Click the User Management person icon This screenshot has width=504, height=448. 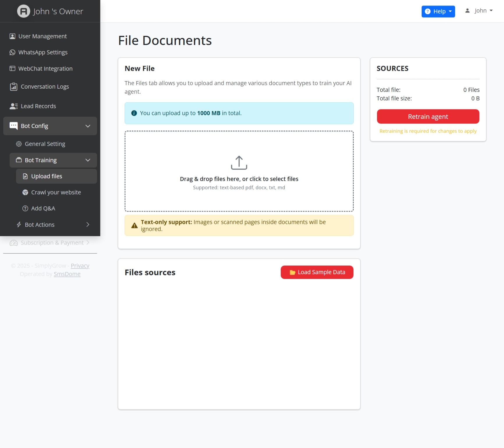pos(12,36)
